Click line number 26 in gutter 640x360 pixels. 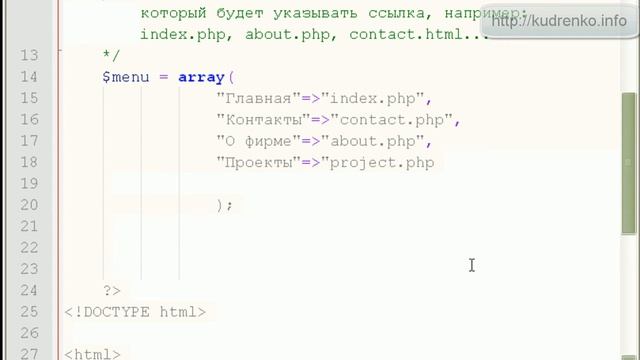(29, 333)
